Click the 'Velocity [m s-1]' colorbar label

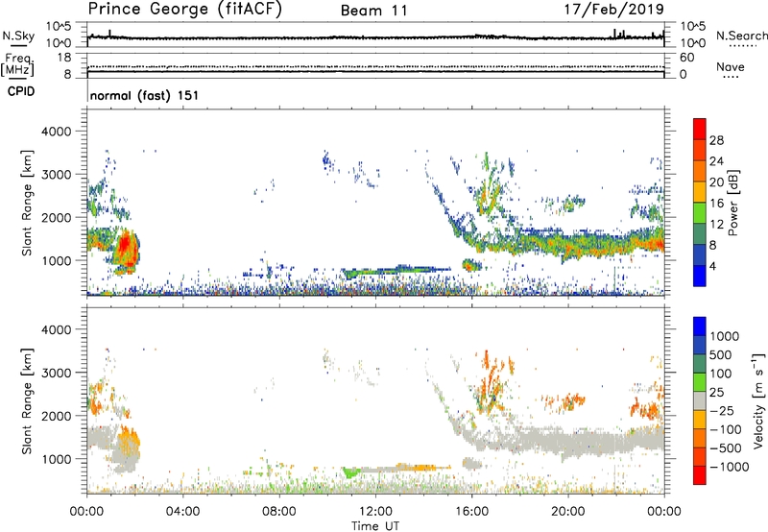pyautogui.click(x=758, y=400)
